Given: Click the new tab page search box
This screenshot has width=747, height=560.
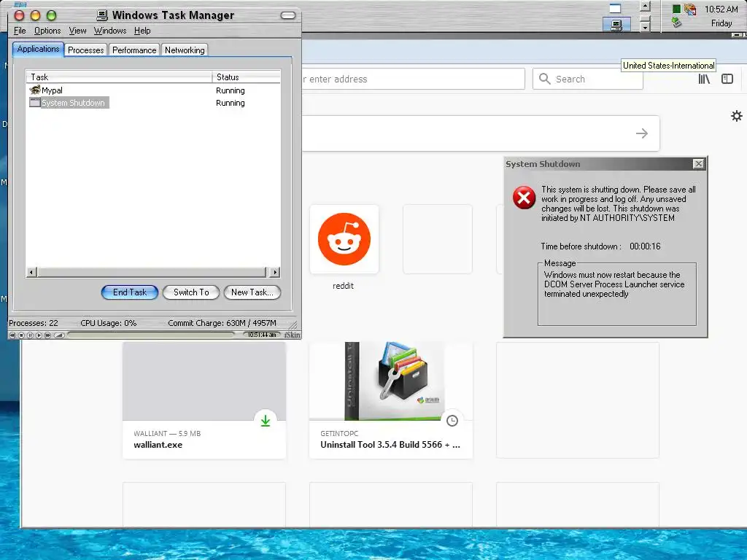Looking at the screenshot, I should 481,133.
